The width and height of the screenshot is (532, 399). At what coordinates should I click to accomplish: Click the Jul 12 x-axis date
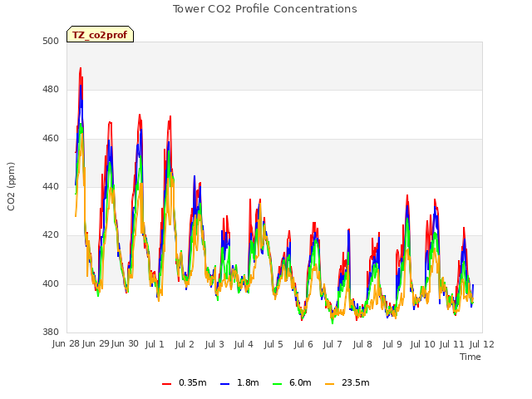pyautogui.click(x=482, y=344)
